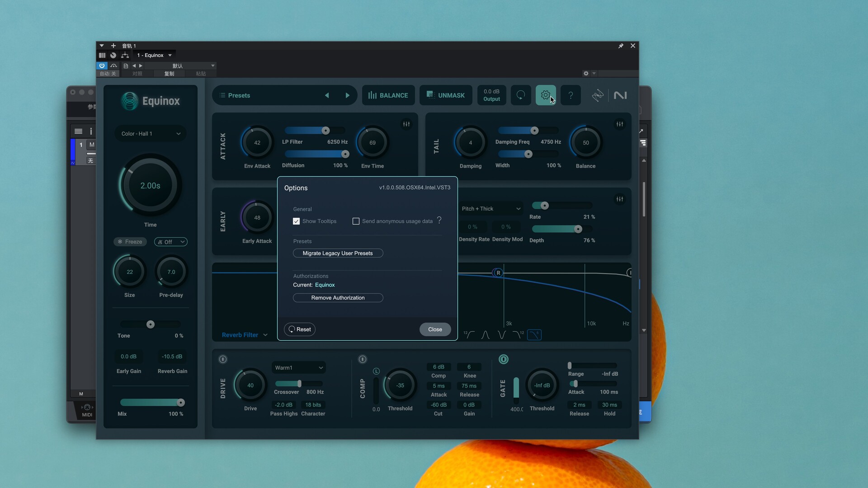868x488 pixels.
Task: Click the M mute button in track list
Action: 92,145
